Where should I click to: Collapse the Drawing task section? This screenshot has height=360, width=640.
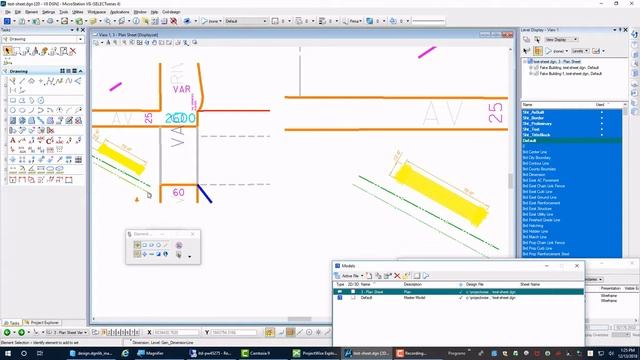[81, 71]
